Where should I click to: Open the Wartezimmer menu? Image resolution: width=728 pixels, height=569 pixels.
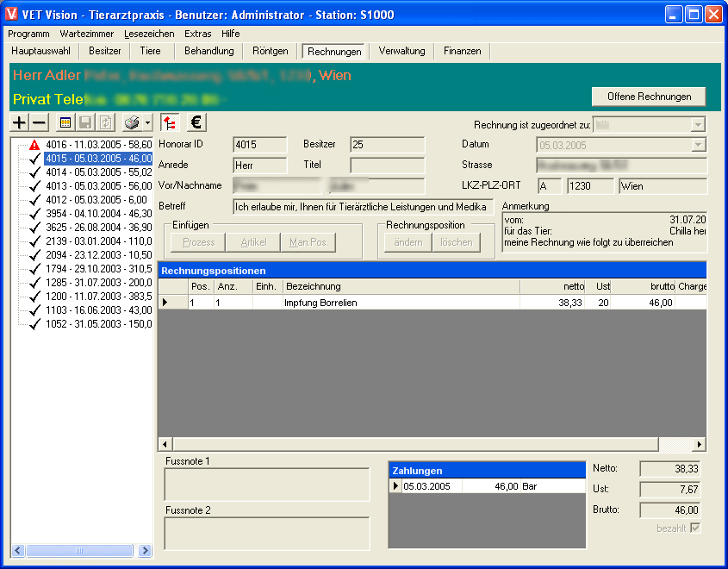pyautogui.click(x=87, y=34)
